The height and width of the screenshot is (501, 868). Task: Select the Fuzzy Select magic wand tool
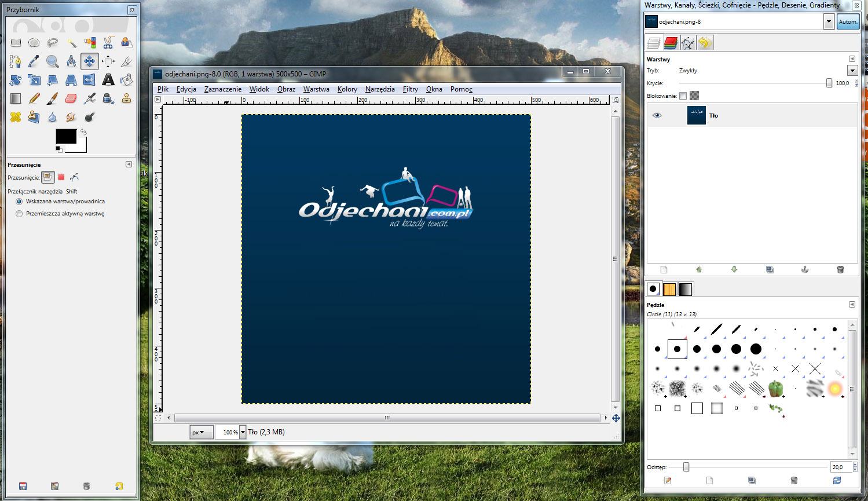coord(71,42)
